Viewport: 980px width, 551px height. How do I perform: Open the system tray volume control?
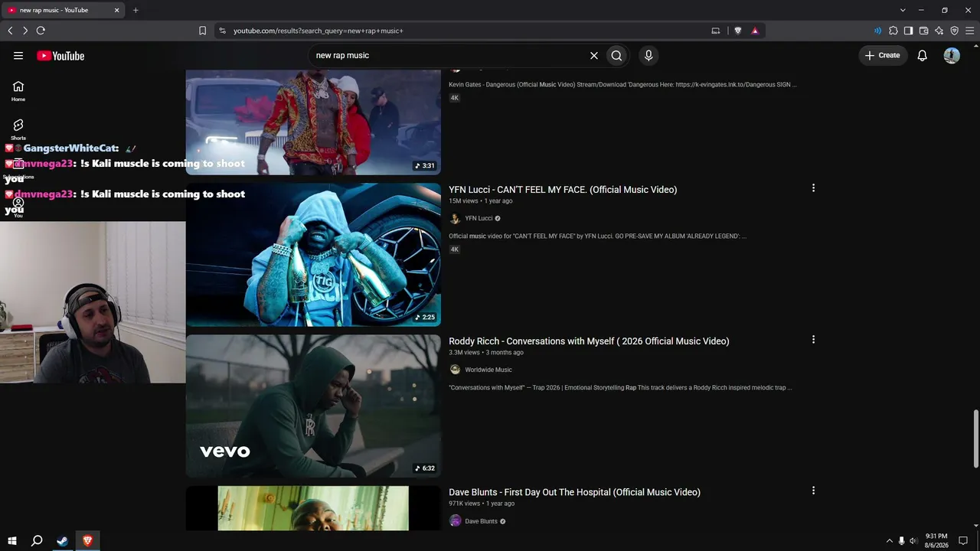point(913,541)
